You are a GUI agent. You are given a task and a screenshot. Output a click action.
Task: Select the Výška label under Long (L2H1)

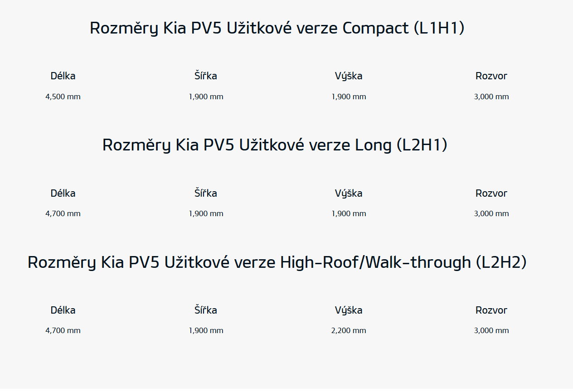(349, 194)
